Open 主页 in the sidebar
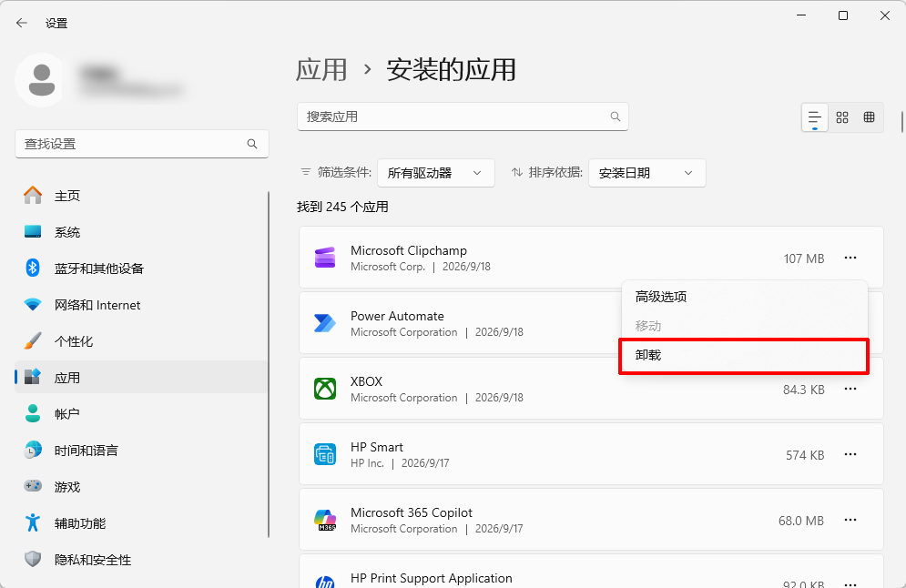906x588 pixels. 141,196
